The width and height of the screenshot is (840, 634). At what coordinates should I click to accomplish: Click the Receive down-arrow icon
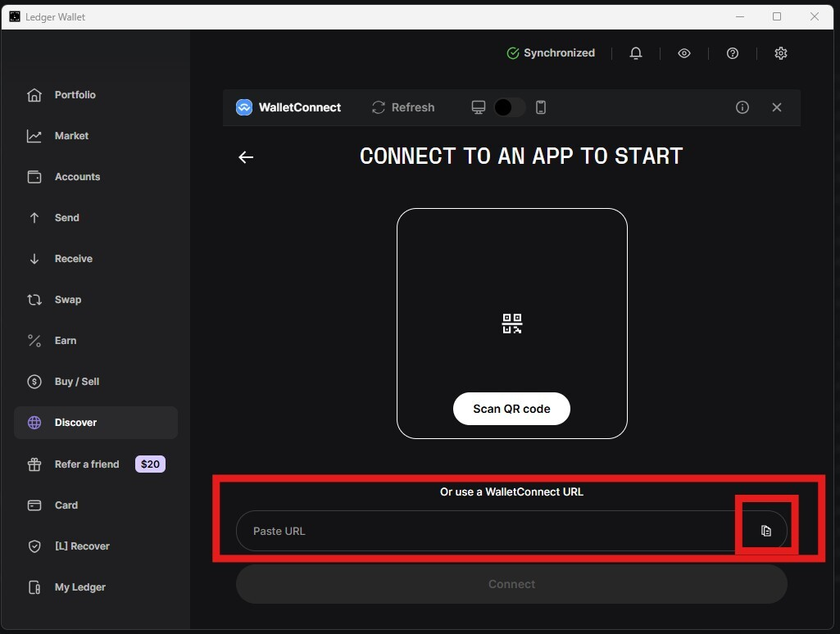click(34, 259)
